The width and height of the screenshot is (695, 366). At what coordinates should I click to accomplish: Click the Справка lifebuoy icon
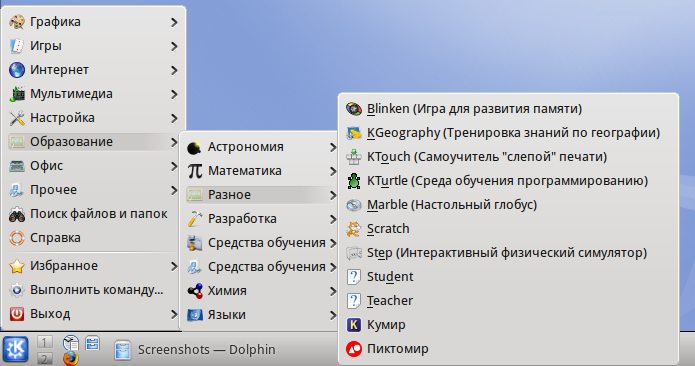coord(17,238)
